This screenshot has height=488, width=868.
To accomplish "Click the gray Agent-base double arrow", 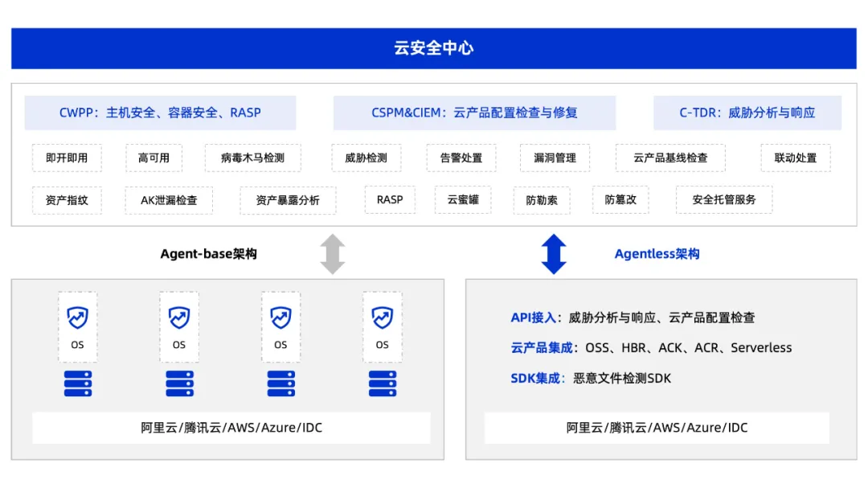I will click(x=332, y=254).
